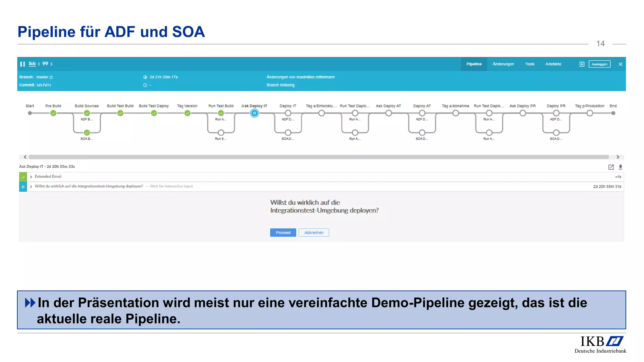Select the Run Test Build stage node

(221, 113)
